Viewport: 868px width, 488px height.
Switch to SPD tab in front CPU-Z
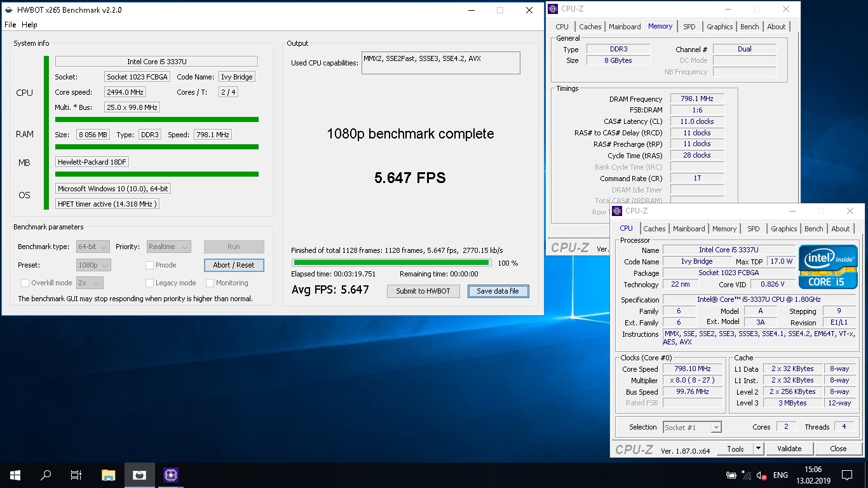(x=753, y=229)
